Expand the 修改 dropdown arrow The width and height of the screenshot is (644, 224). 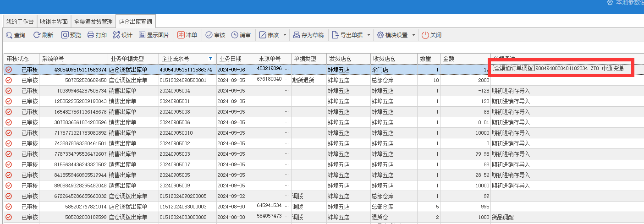pos(285,35)
